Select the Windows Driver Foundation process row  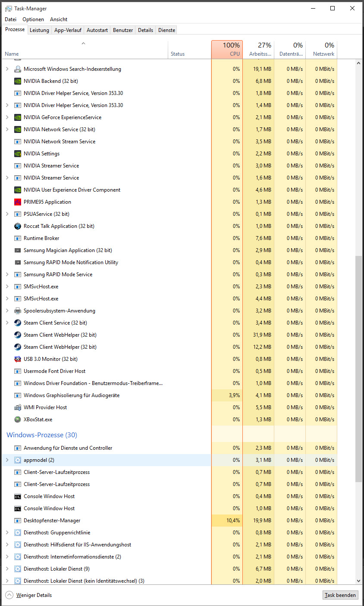click(x=170, y=383)
